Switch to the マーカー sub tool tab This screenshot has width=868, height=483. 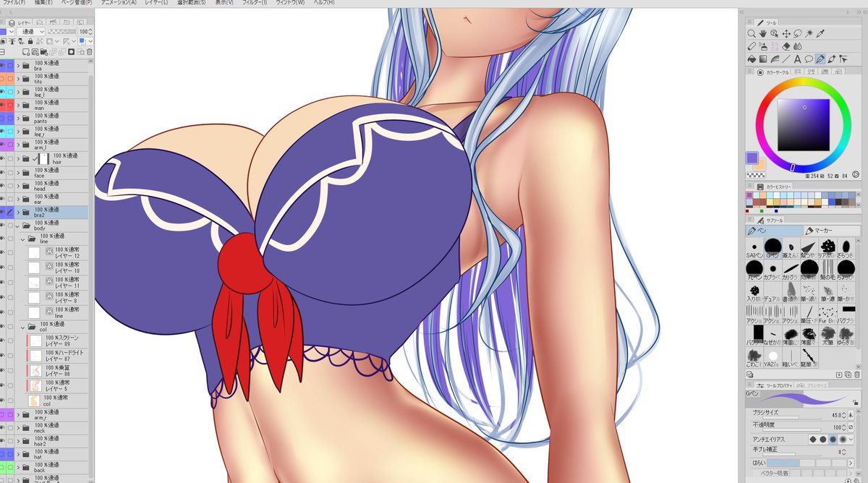[832, 231]
